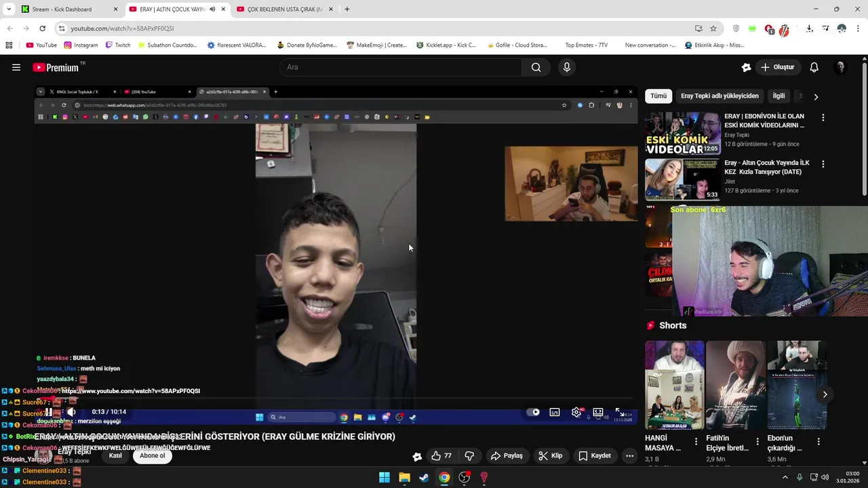Click the Abone ol subscribe button
The image size is (868, 488).
click(153, 455)
